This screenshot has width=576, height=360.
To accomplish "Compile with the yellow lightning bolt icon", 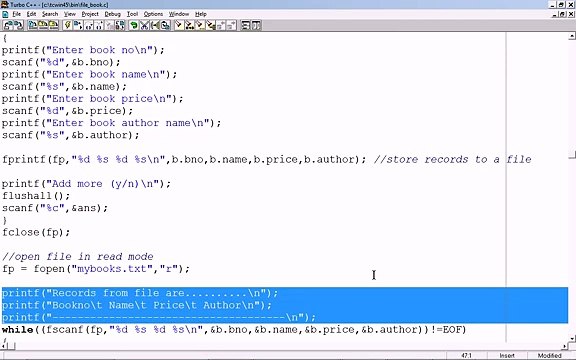I will [68, 25].
